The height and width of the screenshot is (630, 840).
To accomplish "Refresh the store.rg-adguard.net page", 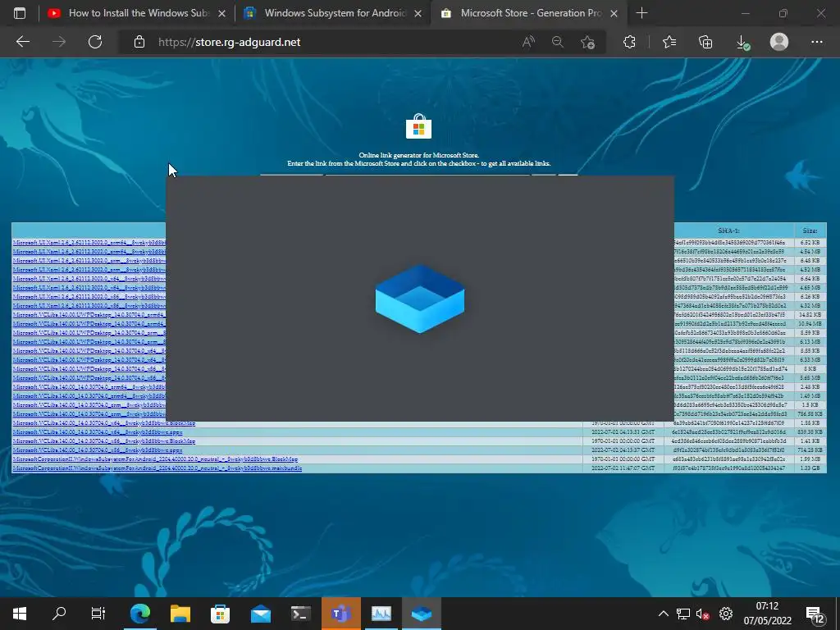I will click(95, 42).
